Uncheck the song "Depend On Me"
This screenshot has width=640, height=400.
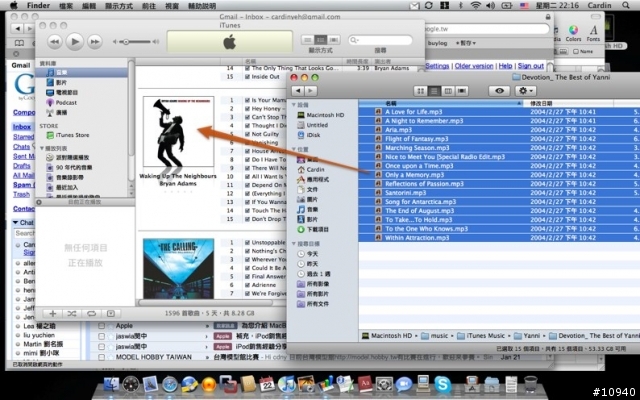pyautogui.click(x=248, y=185)
